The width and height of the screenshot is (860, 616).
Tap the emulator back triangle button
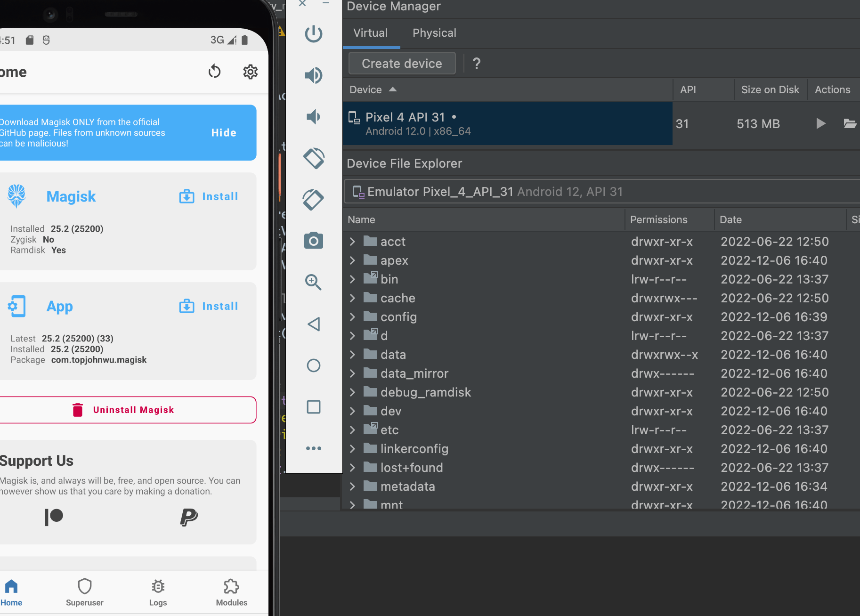pos(314,324)
